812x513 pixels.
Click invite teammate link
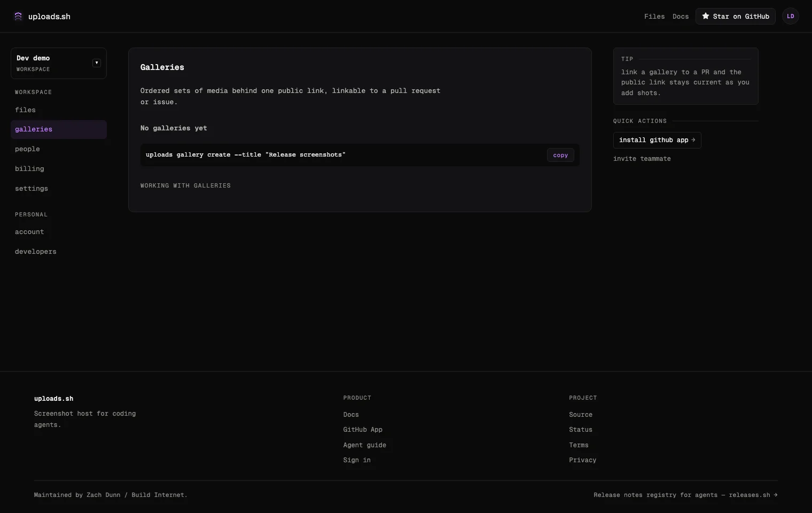[642, 159]
